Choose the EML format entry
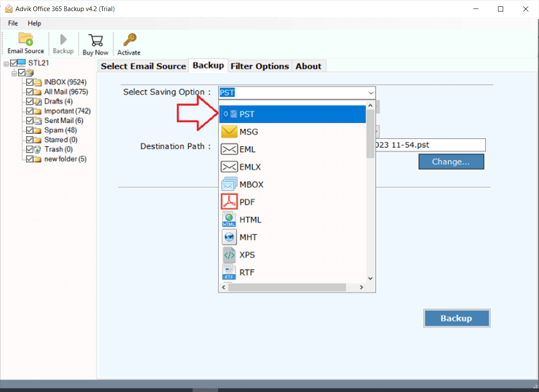Viewport: 539px width, 392px height. tap(293, 149)
